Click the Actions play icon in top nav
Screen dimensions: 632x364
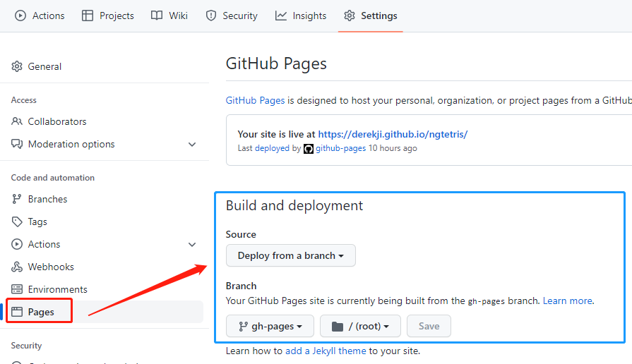[x=20, y=16]
